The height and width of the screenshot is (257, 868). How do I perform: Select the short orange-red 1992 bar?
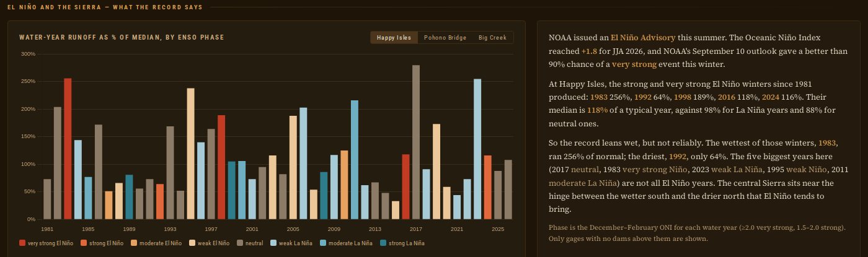click(160, 202)
